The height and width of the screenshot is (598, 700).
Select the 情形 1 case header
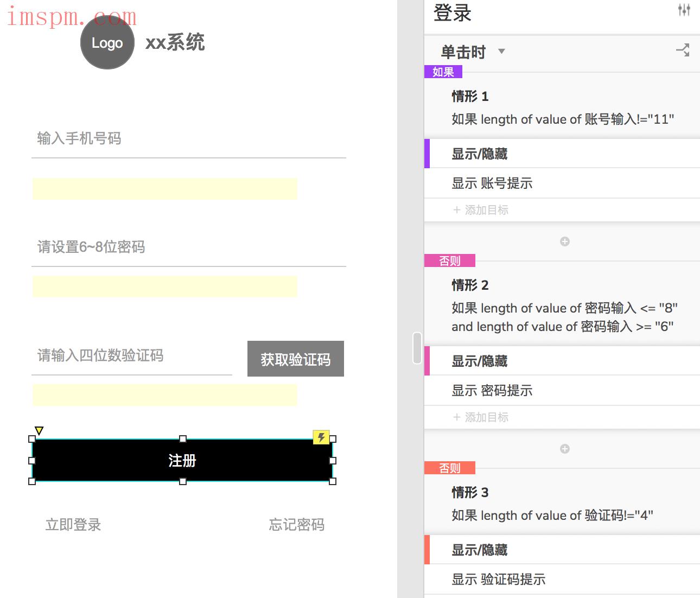470,97
